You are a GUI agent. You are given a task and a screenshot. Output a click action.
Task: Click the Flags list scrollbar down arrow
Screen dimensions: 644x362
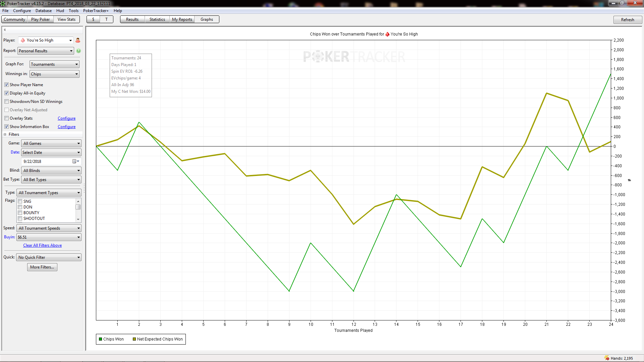click(x=78, y=220)
